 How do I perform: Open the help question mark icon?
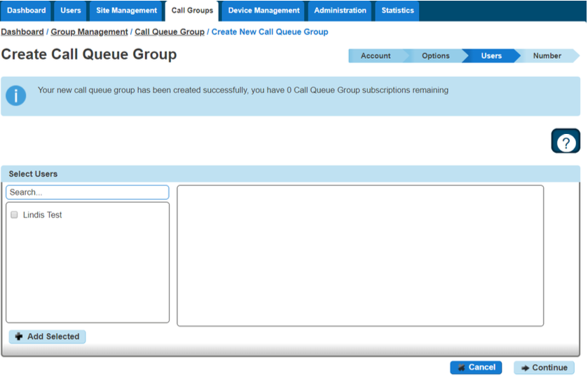point(566,141)
